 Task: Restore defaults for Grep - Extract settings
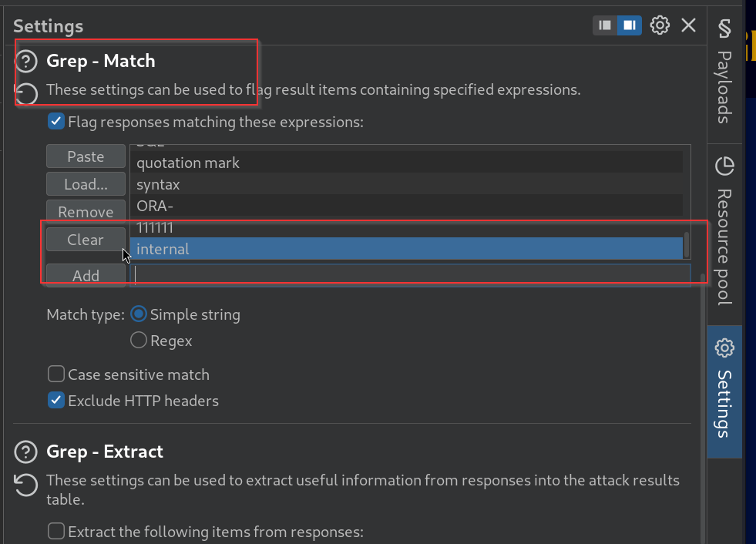(26, 485)
